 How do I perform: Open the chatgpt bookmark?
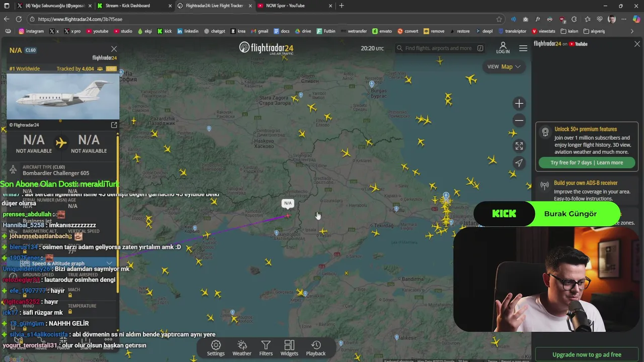215,31
